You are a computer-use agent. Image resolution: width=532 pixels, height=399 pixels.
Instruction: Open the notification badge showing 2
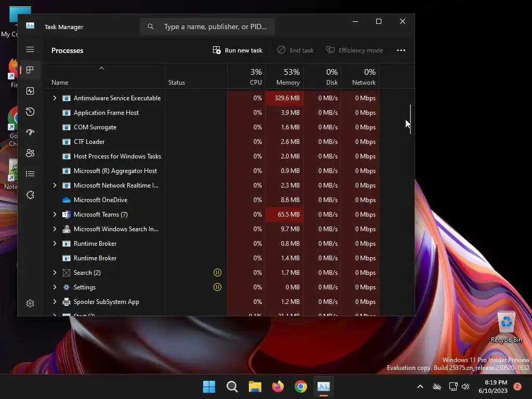coord(517,387)
